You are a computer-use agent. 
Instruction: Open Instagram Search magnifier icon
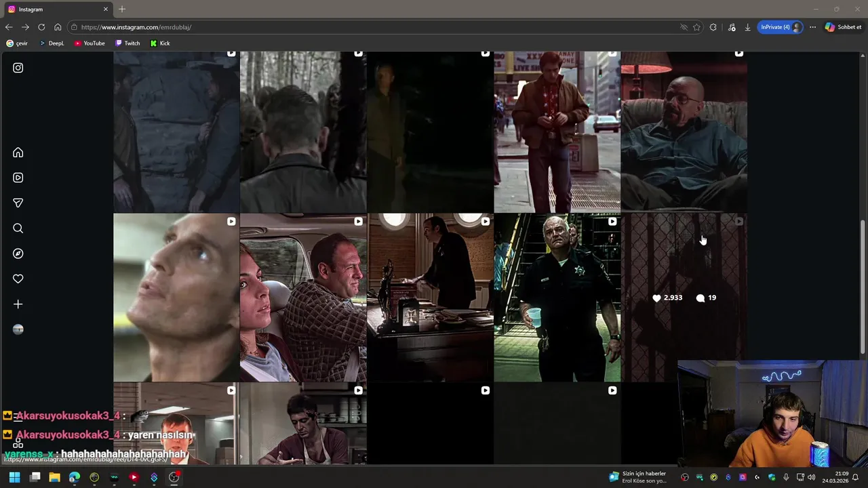(x=18, y=228)
